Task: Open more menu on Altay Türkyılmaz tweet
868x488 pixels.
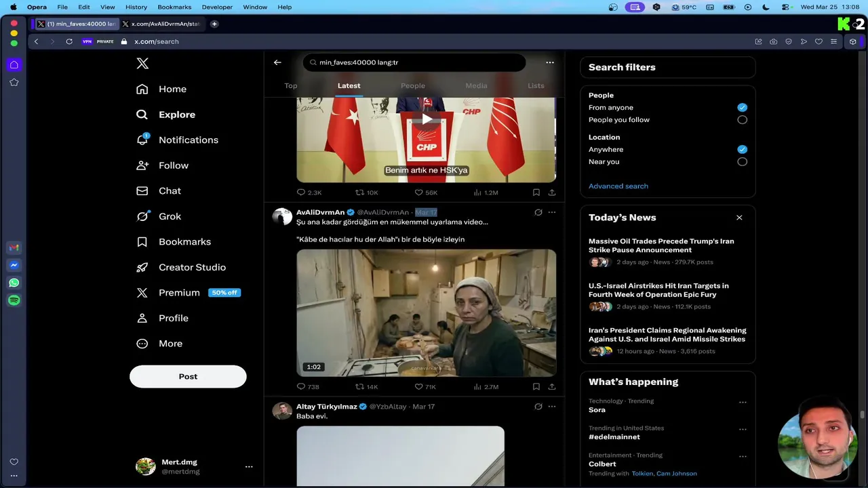Action: pyautogui.click(x=552, y=407)
